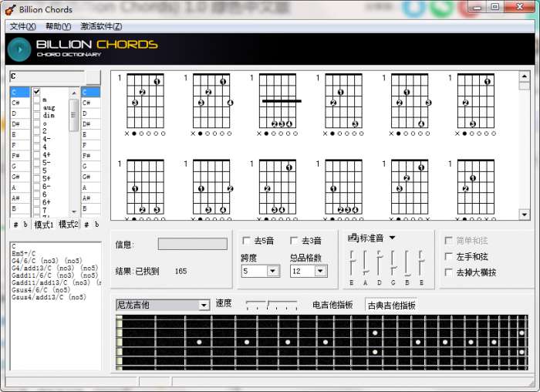Click the chord type list scroll-up arrow

tap(74, 93)
